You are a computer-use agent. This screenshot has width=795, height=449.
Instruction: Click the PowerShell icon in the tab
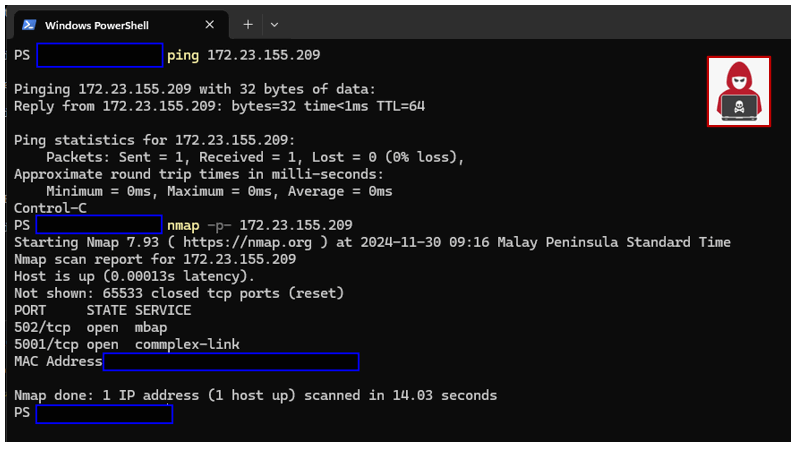[x=29, y=25]
